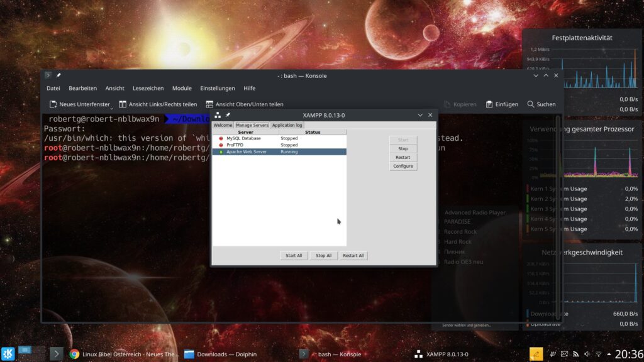Click the Konsole launcher icon in taskbar

pos(57,354)
